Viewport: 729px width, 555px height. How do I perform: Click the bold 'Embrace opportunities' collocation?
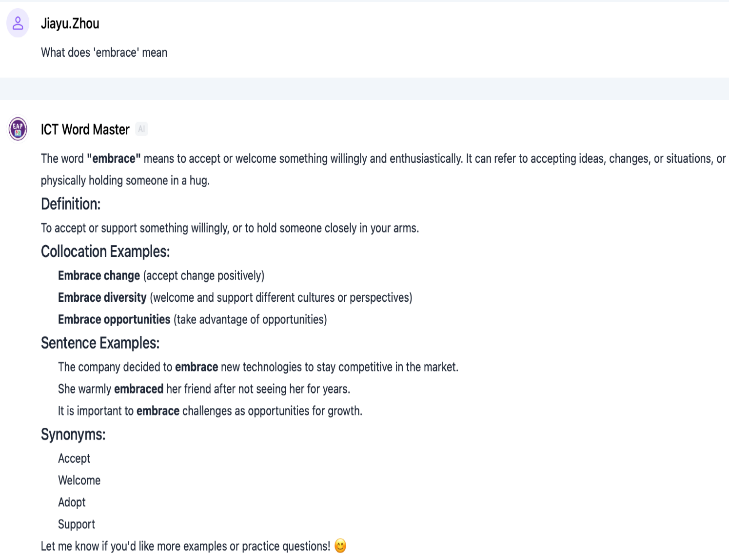(x=114, y=320)
